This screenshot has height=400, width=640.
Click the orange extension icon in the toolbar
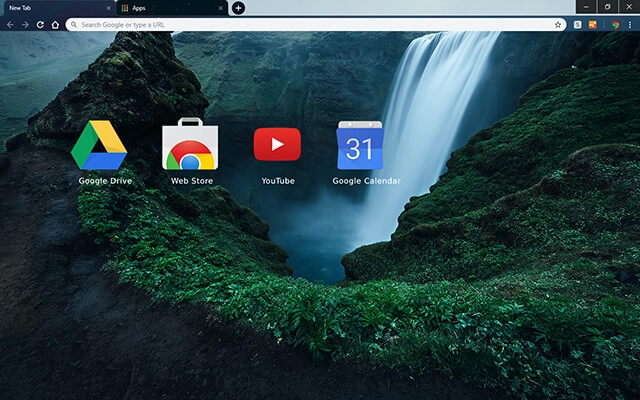[593, 25]
